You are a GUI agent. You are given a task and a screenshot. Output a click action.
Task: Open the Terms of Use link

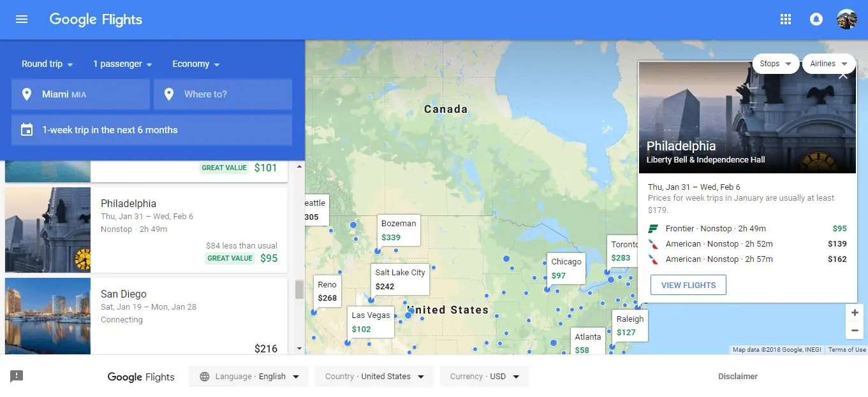[847, 350]
